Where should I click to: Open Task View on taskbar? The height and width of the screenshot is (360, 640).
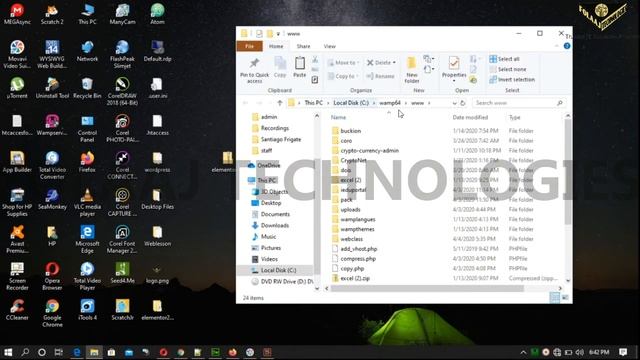[x=59, y=352]
